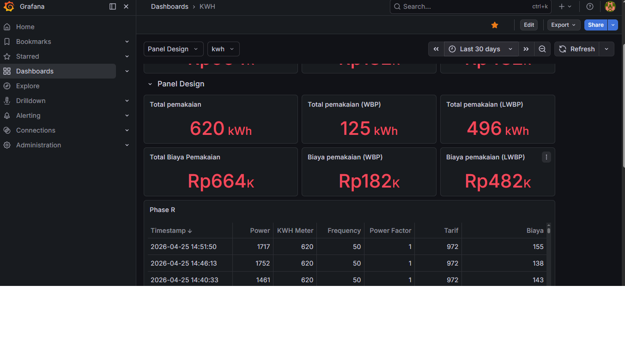Close the navigation menu

pyautogui.click(x=126, y=6)
